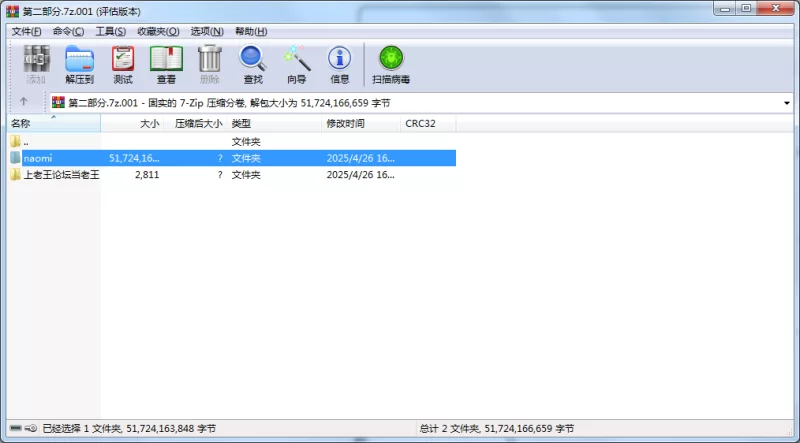Click the archive path text in address bar
This screenshot has width=800, height=443.
pos(230,103)
